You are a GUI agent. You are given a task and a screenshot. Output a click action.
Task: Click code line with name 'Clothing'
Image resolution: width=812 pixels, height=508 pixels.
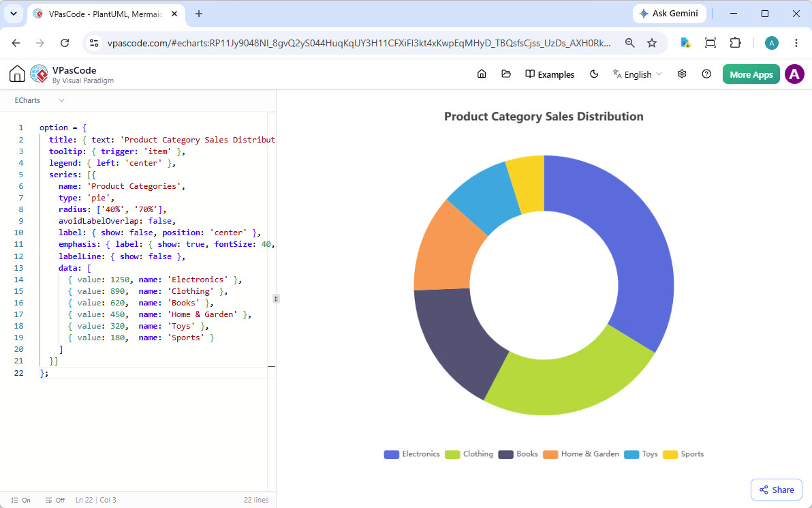(148, 291)
